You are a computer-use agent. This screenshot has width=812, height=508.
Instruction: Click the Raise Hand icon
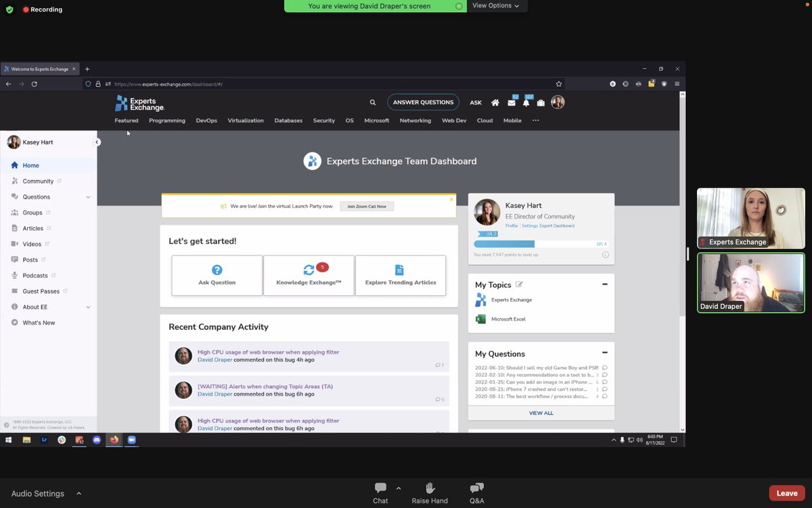tap(430, 488)
